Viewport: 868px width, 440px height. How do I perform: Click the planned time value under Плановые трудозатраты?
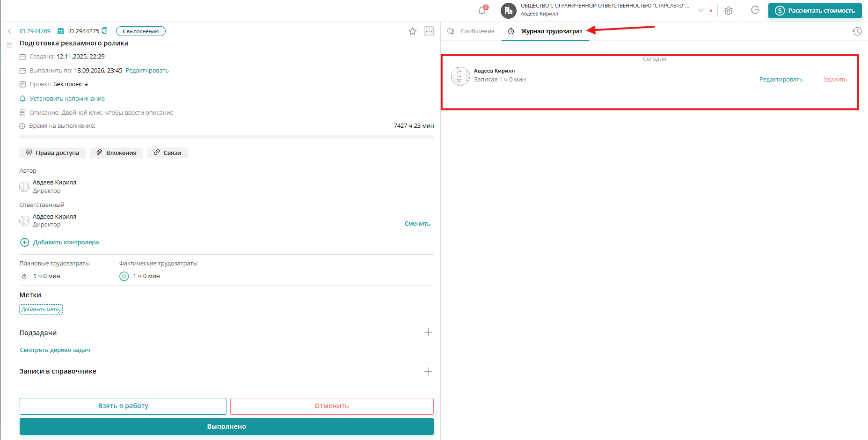click(47, 276)
